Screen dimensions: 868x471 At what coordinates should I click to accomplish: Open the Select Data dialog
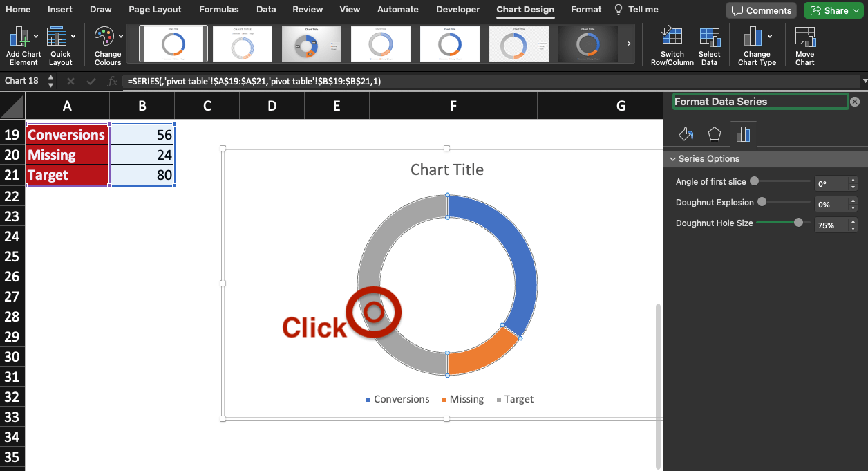click(709, 44)
